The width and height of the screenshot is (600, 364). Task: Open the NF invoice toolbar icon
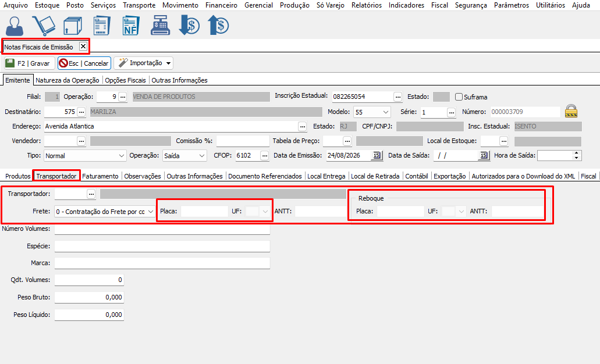pyautogui.click(x=130, y=26)
